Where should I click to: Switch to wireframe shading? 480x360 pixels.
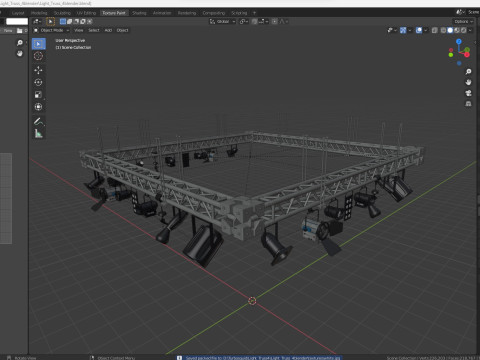pyautogui.click(x=443, y=30)
